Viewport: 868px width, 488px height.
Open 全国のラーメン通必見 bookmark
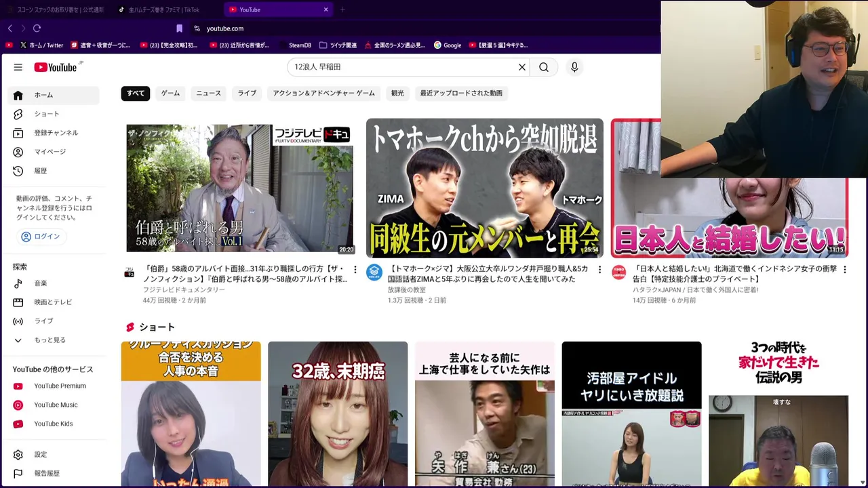click(x=395, y=45)
